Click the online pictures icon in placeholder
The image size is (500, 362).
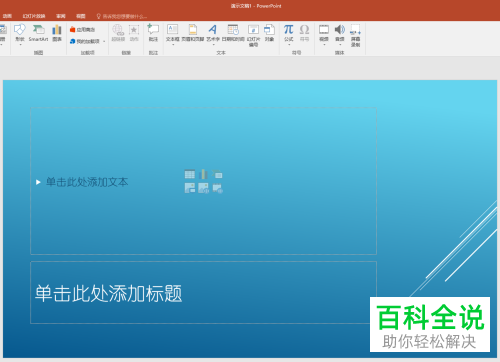point(203,188)
